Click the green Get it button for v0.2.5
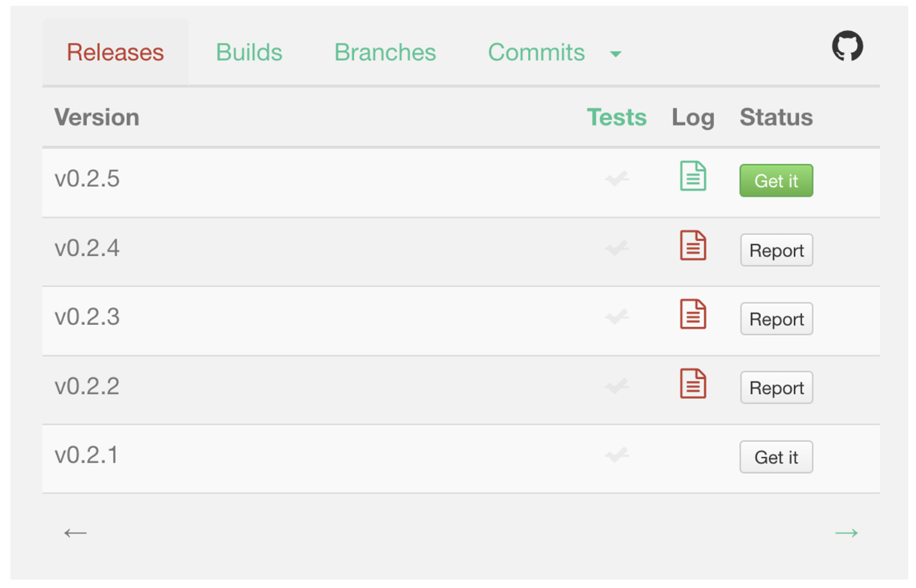916x588 pixels. [x=776, y=181]
